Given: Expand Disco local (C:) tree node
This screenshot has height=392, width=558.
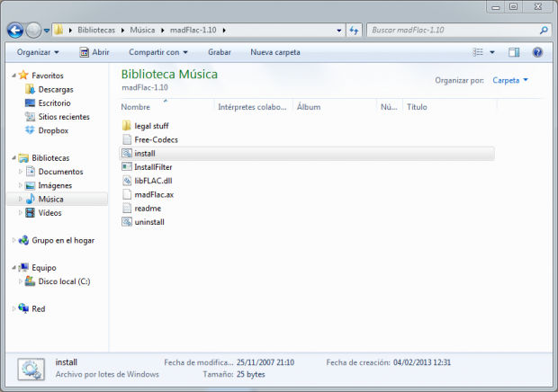Looking at the screenshot, I should pyautogui.click(x=21, y=281).
